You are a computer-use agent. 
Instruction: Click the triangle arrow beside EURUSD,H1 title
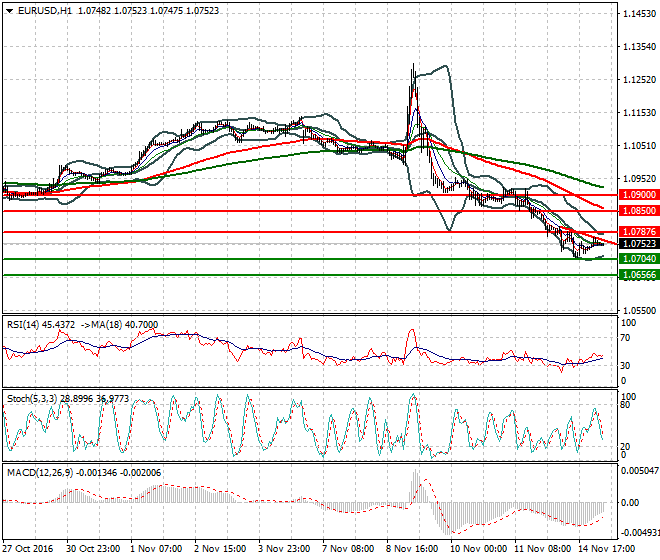[9, 11]
